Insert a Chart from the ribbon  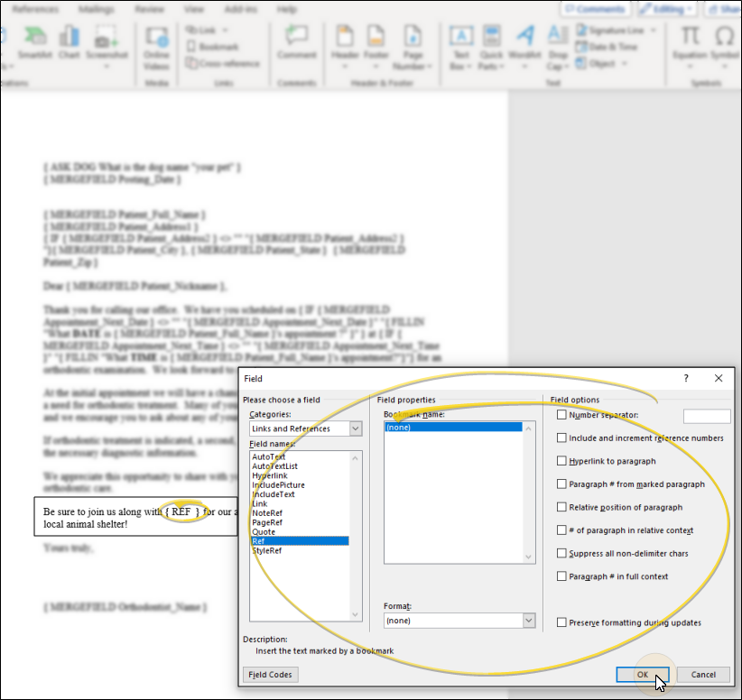click(70, 38)
